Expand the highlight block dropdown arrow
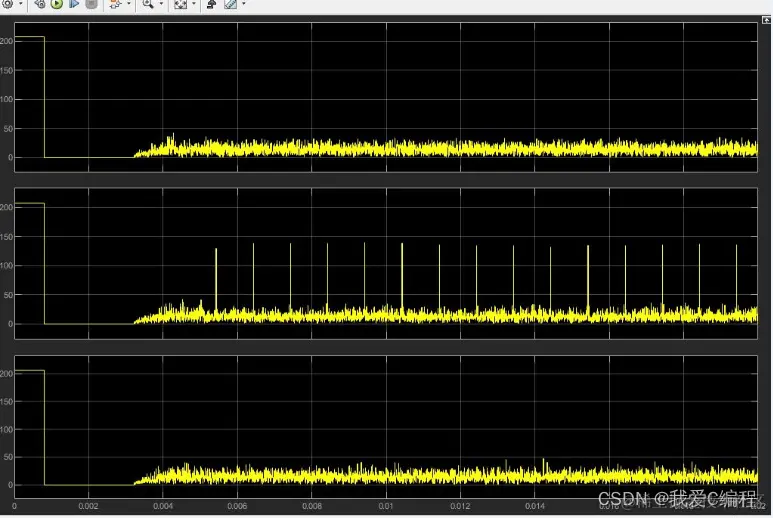This screenshot has height=518, width=773. pyautogui.click(x=129, y=4)
